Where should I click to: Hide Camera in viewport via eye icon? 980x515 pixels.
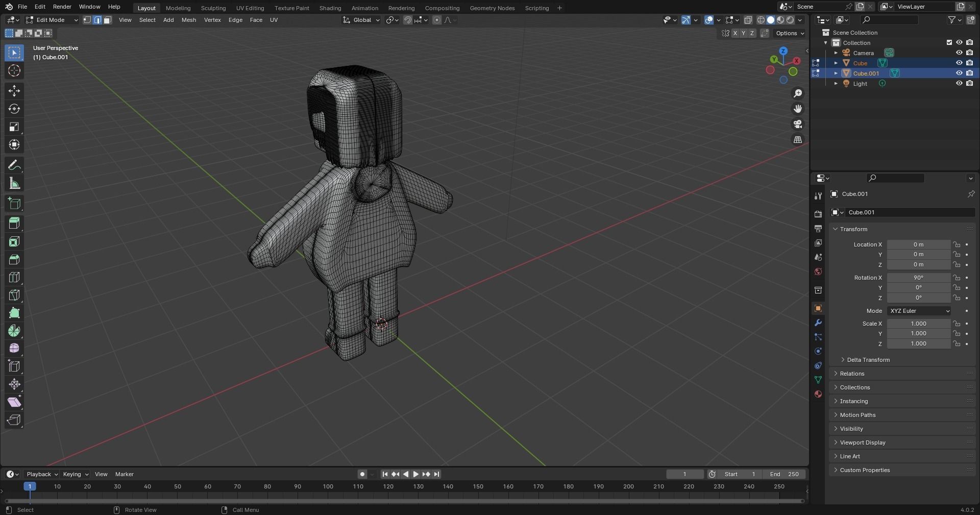click(x=959, y=53)
